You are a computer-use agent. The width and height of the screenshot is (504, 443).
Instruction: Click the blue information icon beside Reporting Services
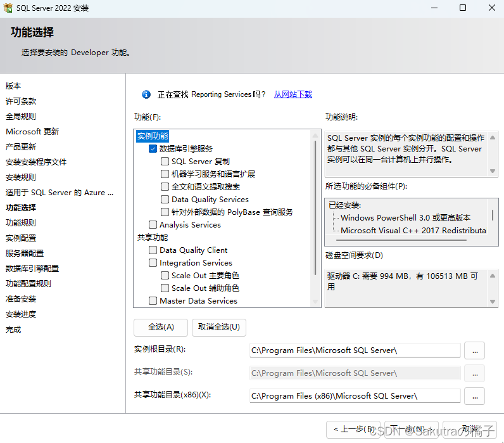[146, 94]
